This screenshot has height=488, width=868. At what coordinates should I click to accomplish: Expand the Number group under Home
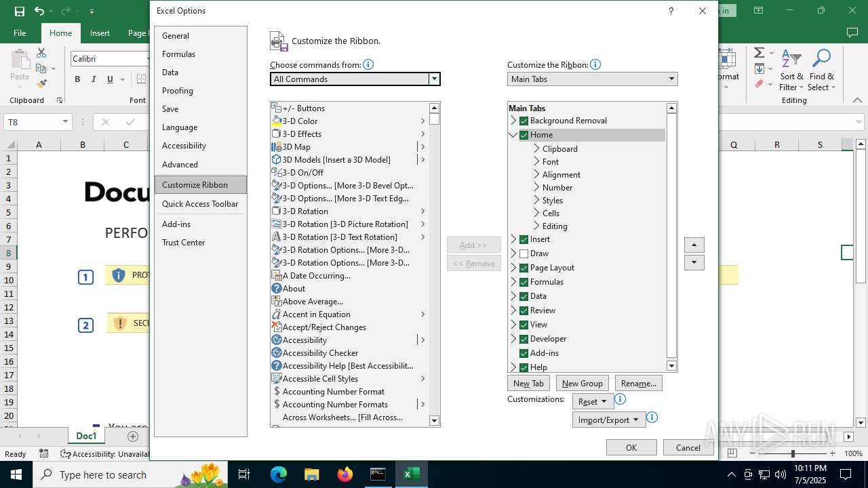coord(536,187)
